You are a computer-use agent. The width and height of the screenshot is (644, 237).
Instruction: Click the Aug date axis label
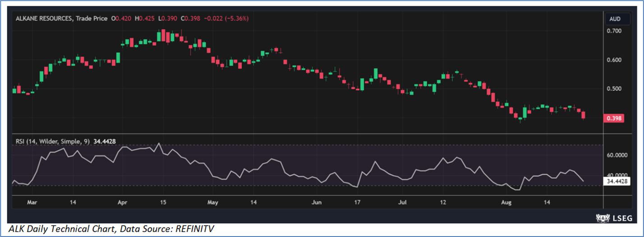click(x=506, y=202)
